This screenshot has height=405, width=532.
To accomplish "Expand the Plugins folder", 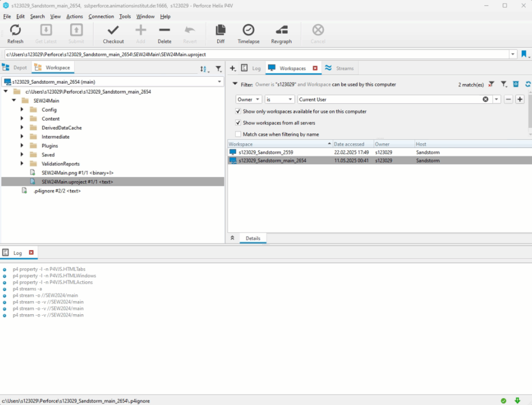I will pyautogui.click(x=22, y=145).
